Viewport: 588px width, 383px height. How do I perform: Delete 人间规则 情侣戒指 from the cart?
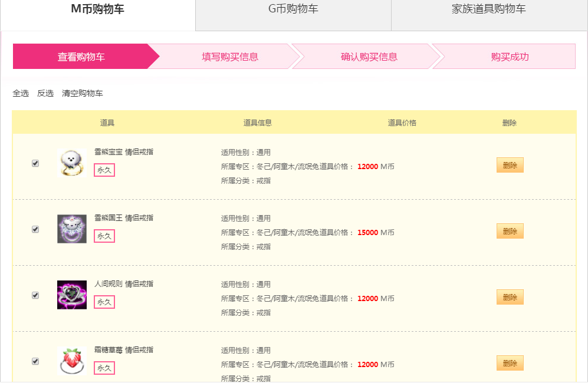click(510, 297)
